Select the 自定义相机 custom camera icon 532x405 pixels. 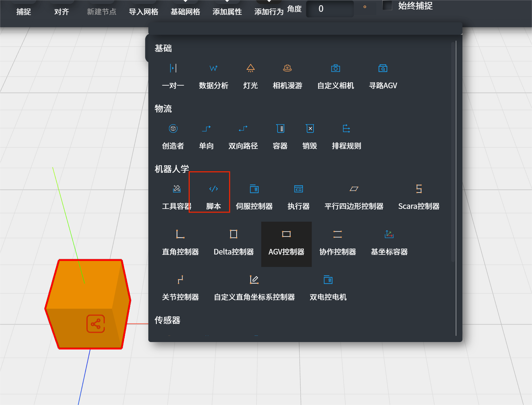coord(335,69)
